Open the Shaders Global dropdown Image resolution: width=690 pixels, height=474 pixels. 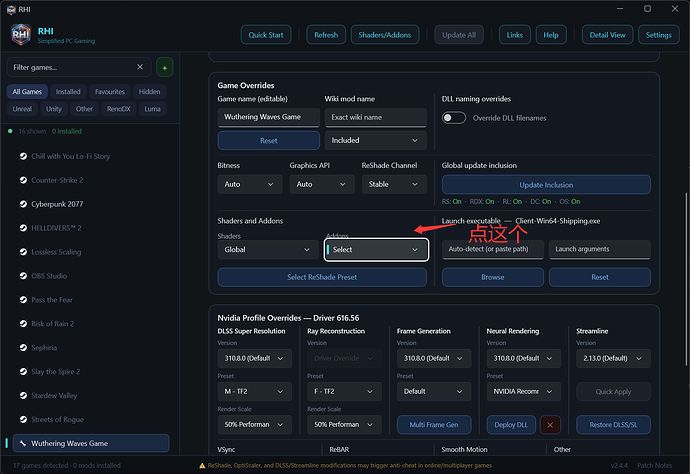[268, 250]
